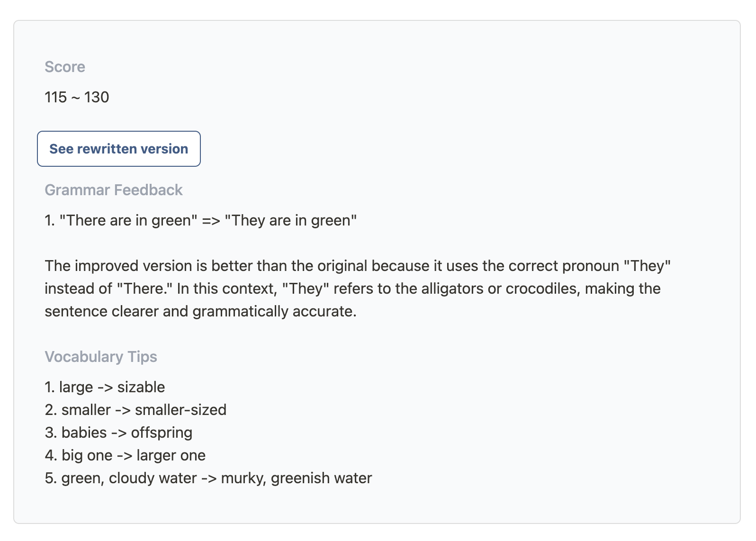Click the word "offspring" in tip three
756x541 pixels.
click(x=162, y=433)
